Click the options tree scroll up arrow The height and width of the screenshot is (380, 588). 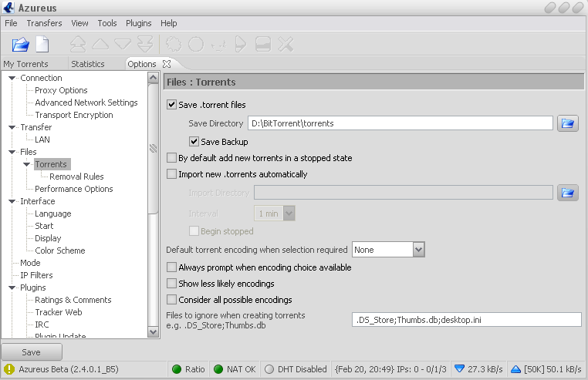[x=153, y=78]
